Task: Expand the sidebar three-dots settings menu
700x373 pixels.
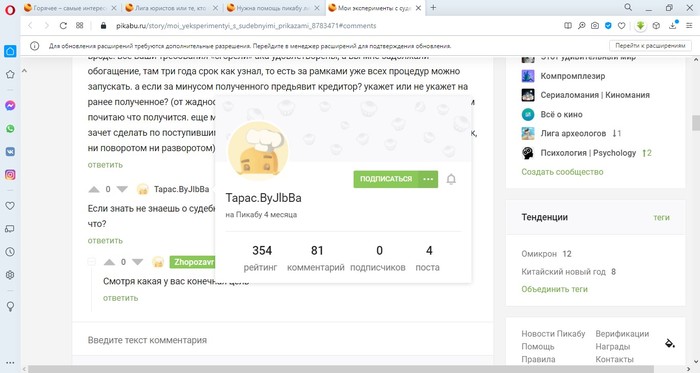Action: [10, 363]
